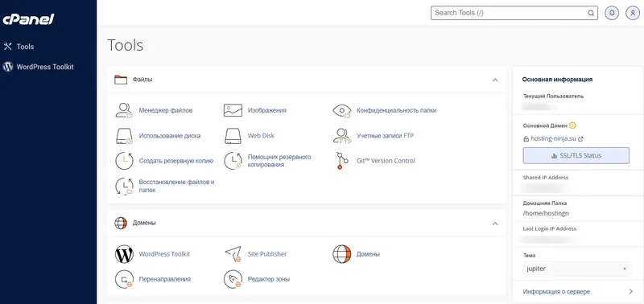Viewport: 644px width, 304px height.
Task: Click the Изображения picture icon
Action: 233,110
